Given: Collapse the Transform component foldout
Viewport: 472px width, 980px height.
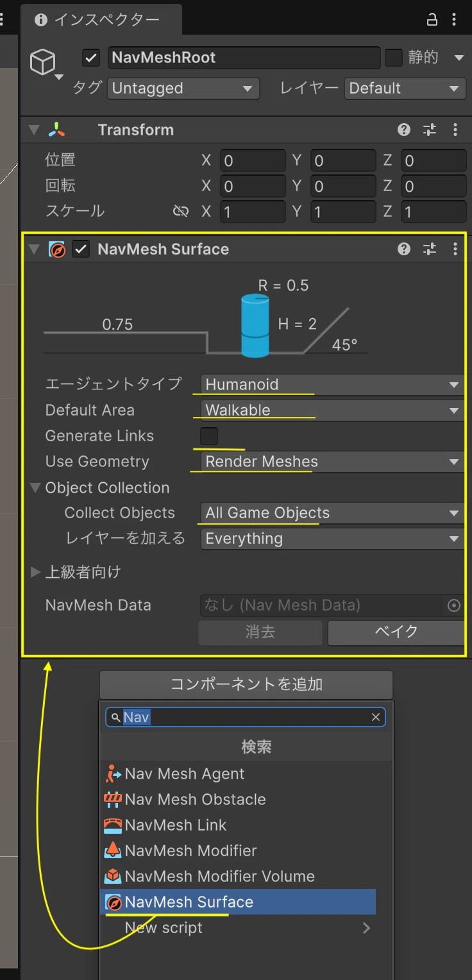Looking at the screenshot, I should click(x=34, y=130).
